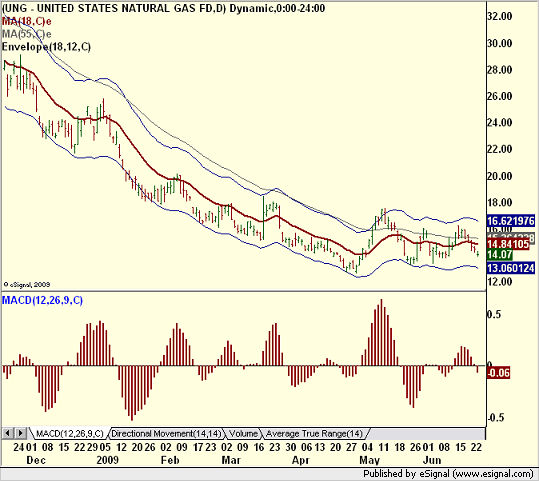Click the 18-MA value marker 14.84105
The height and width of the screenshot is (481, 539).
[x=508, y=244]
